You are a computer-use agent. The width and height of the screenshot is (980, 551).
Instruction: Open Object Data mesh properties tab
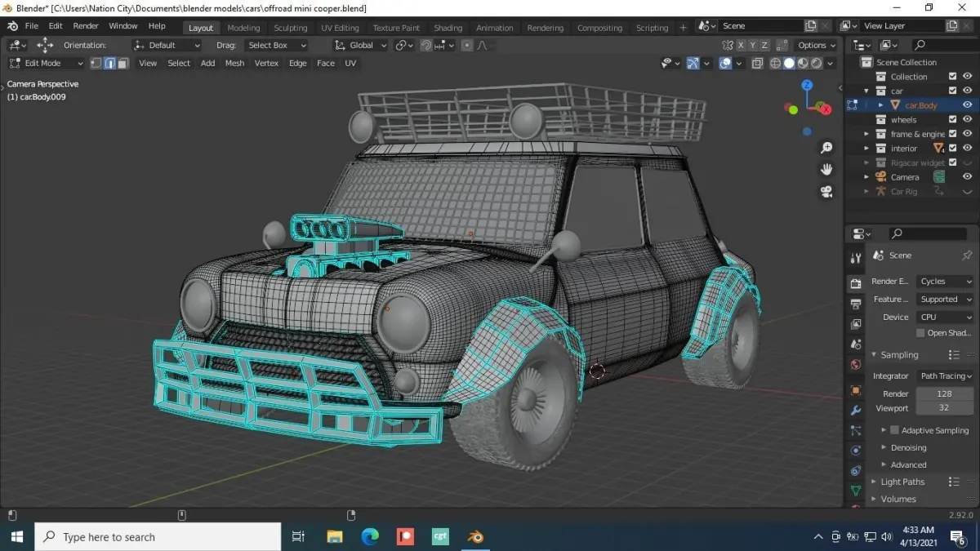point(855,491)
